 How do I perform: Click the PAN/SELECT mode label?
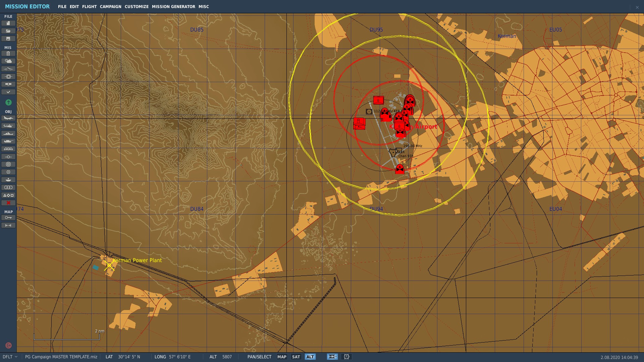pyautogui.click(x=259, y=357)
